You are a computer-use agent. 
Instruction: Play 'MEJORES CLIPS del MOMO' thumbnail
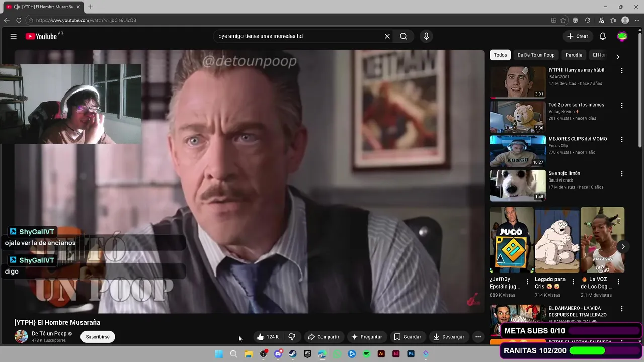point(518,151)
